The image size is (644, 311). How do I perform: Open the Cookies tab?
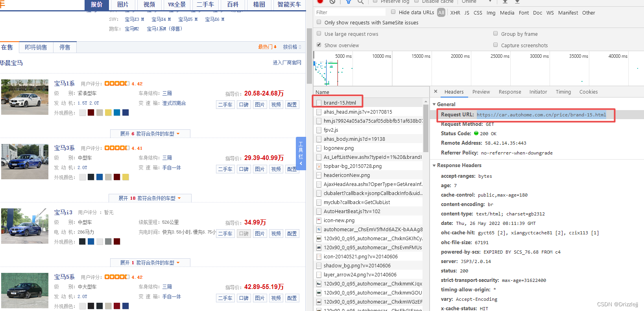[589, 92]
